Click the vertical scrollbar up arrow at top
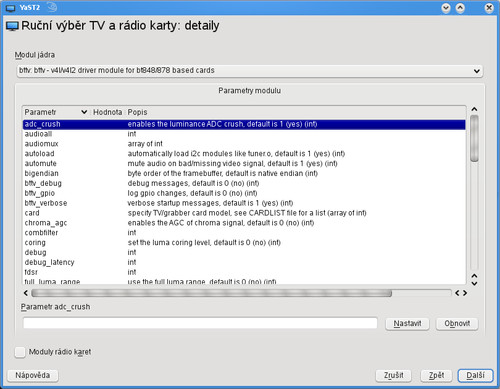This screenshot has height=389, width=500. [474, 109]
